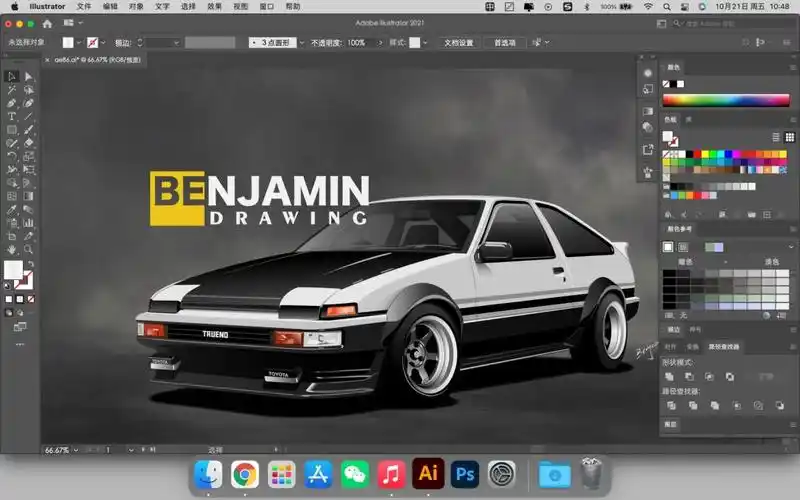Switch to the 路径查找器 (Pathfinder) tab
This screenshot has width=800, height=500.
725,346
